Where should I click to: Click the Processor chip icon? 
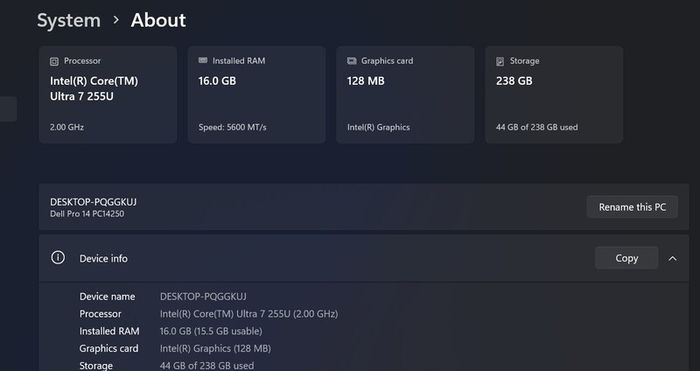(x=54, y=62)
